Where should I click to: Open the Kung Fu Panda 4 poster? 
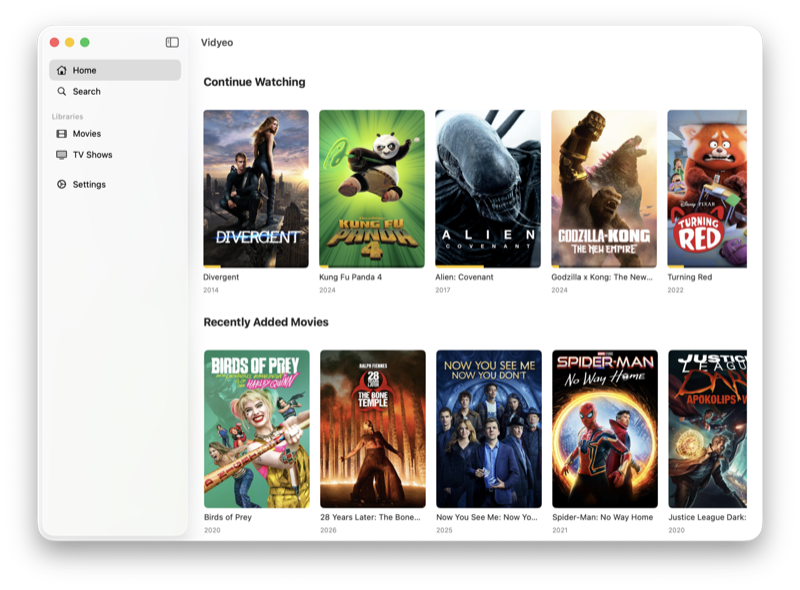[372, 189]
